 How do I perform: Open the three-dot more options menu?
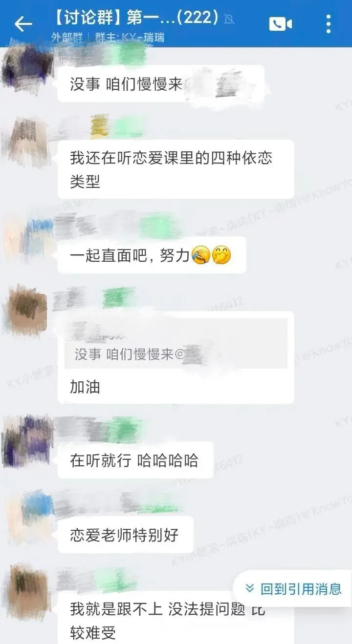329,23
